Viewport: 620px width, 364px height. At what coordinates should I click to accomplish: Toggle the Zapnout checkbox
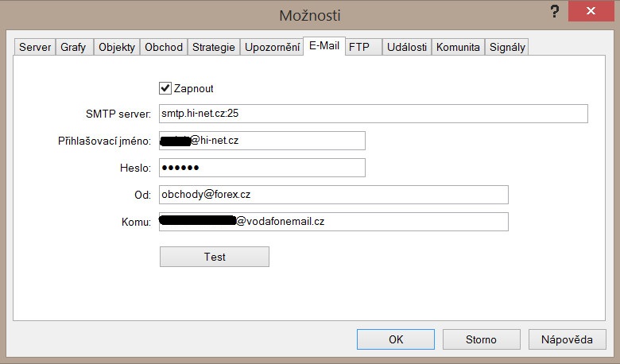165,88
